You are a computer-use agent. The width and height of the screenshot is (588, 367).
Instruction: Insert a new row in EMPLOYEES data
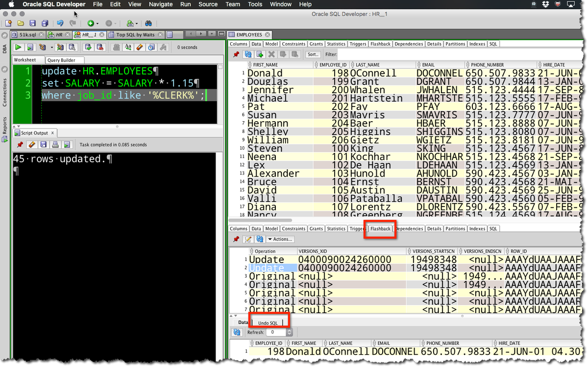click(x=260, y=54)
